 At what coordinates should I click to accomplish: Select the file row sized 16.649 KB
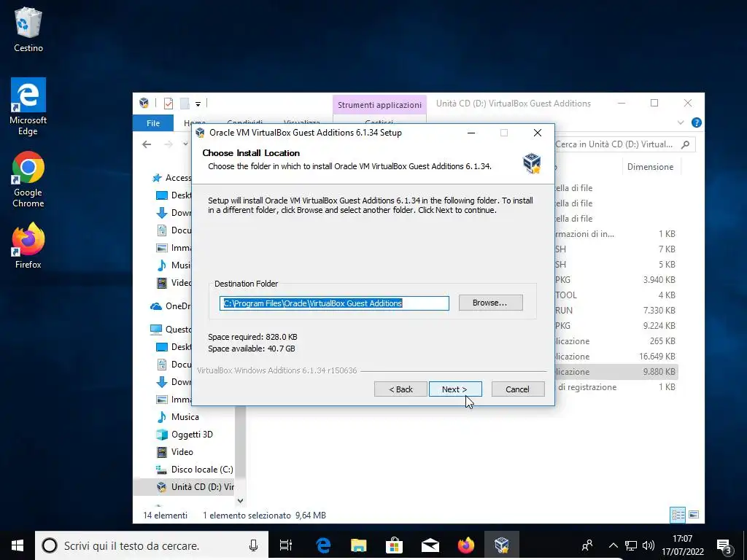(616, 356)
